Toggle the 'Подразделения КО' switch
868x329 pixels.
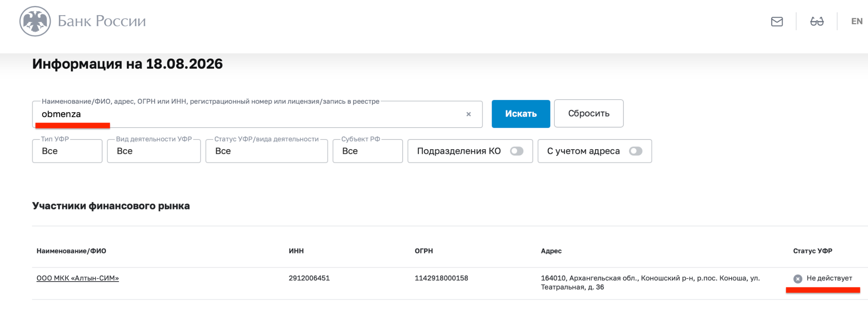click(x=517, y=151)
